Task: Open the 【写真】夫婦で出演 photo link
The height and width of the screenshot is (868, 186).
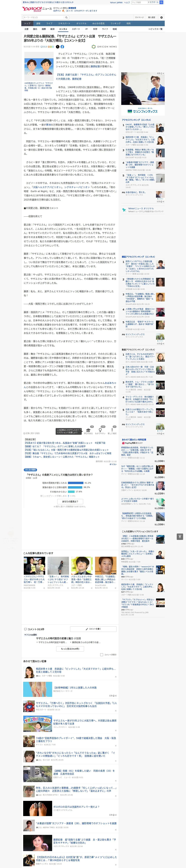Action: coord(86,77)
